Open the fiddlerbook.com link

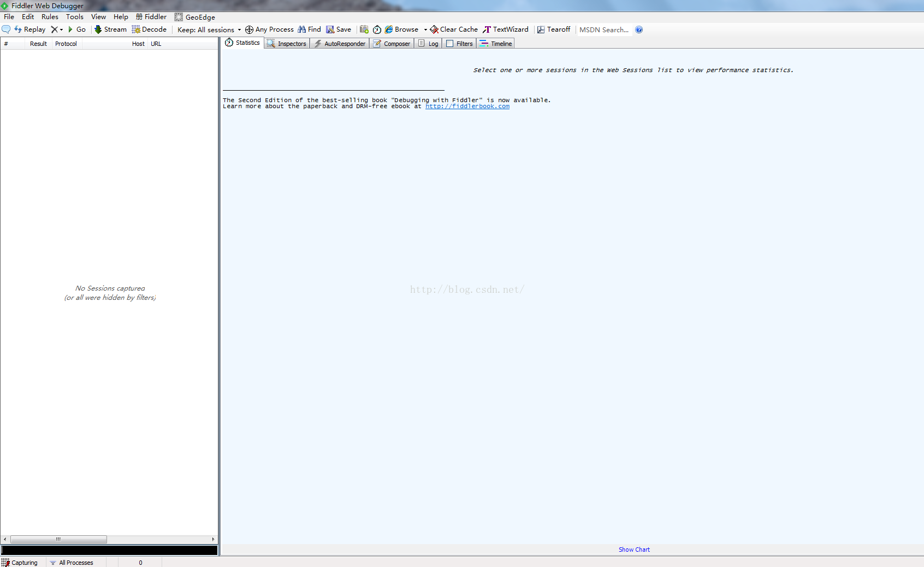coord(467,107)
